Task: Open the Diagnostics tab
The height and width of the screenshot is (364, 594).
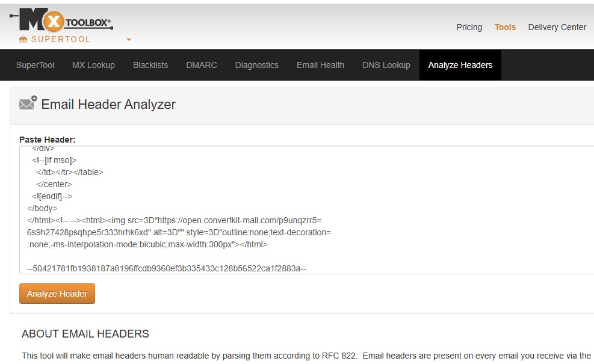Action: point(257,65)
